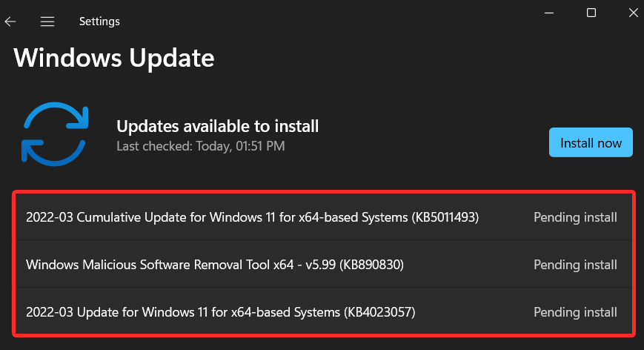The width and height of the screenshot is (644, 350).
Task: Go back using the back arrow
Action: click(10, 22)
